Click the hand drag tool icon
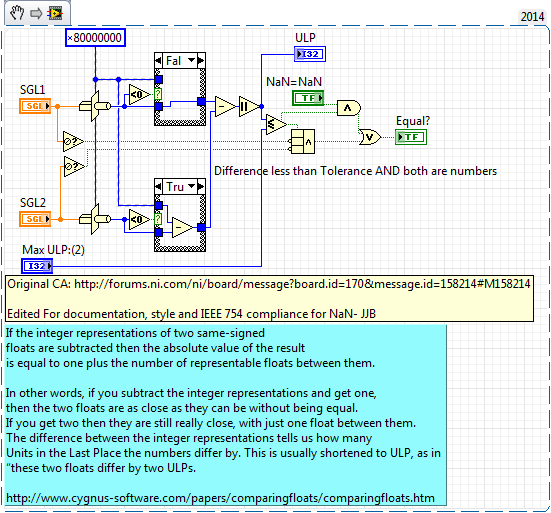 click(17, 13)
